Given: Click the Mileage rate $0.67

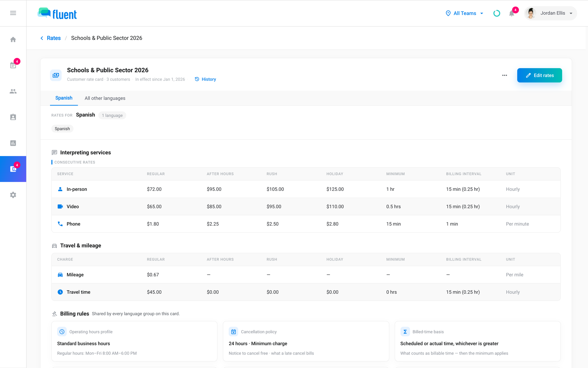Looking at the screenshot, I should click(x=153, y=275).
